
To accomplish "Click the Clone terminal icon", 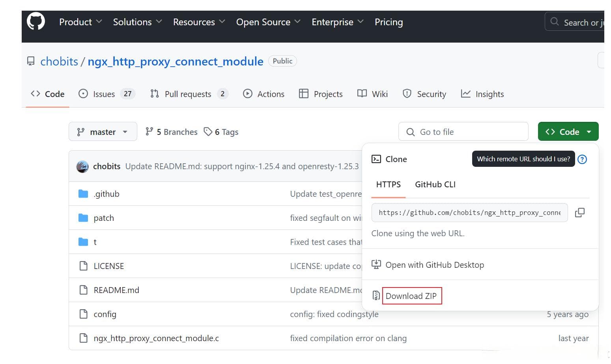I will 376,159.
